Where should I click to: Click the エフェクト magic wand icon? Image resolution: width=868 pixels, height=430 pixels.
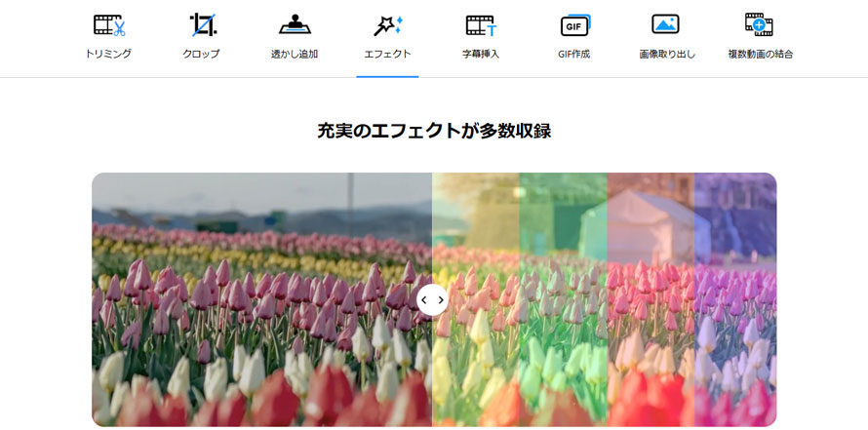pyautogui.click(x=388, y=25)
